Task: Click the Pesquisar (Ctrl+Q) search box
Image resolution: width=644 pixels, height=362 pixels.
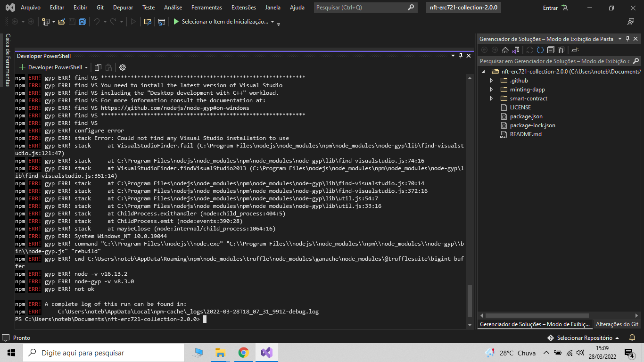Action: click(365, 8)
